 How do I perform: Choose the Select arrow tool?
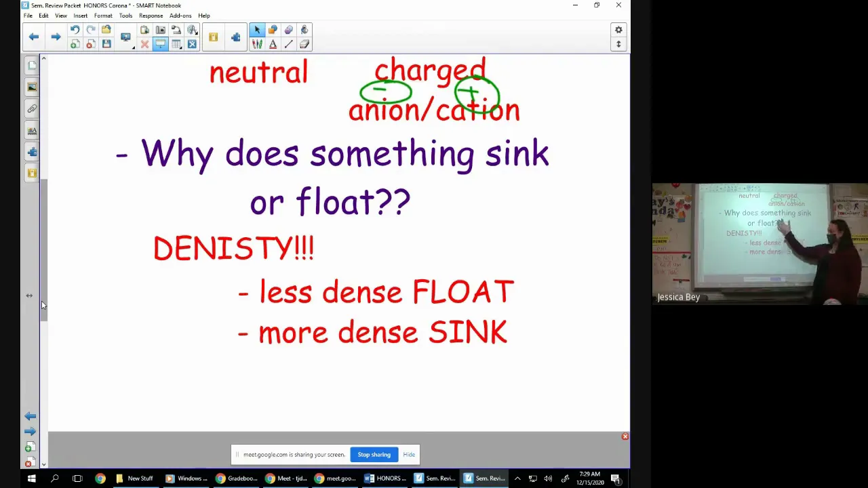[x=256, y=30]
